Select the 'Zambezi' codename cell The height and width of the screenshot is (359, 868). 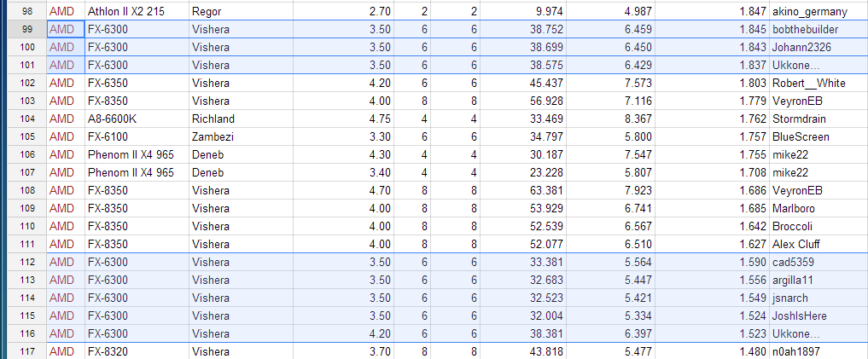[x=240, y=136]
